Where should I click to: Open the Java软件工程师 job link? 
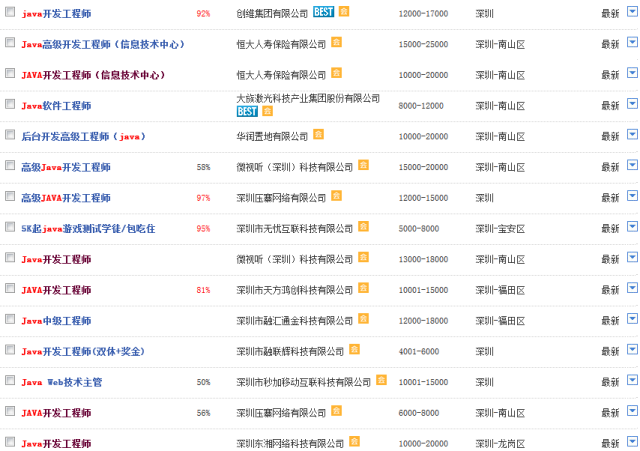[x=56, y=106]
